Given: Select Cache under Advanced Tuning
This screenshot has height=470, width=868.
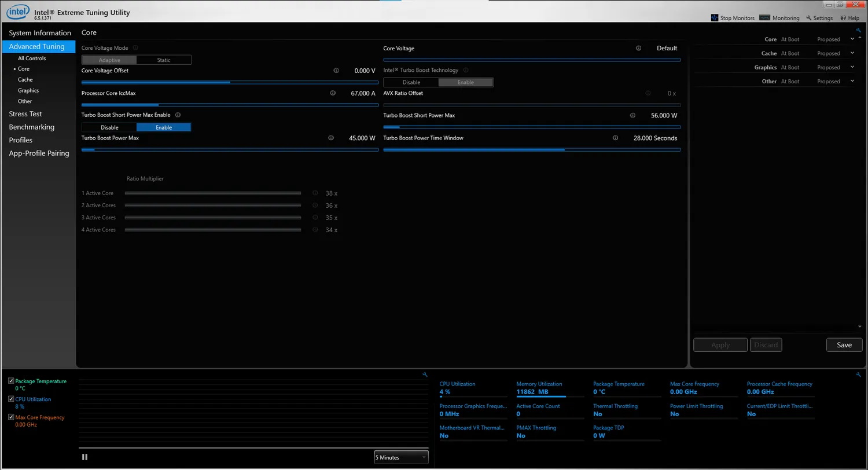Looking at the screenshot, I should (25, 79).
